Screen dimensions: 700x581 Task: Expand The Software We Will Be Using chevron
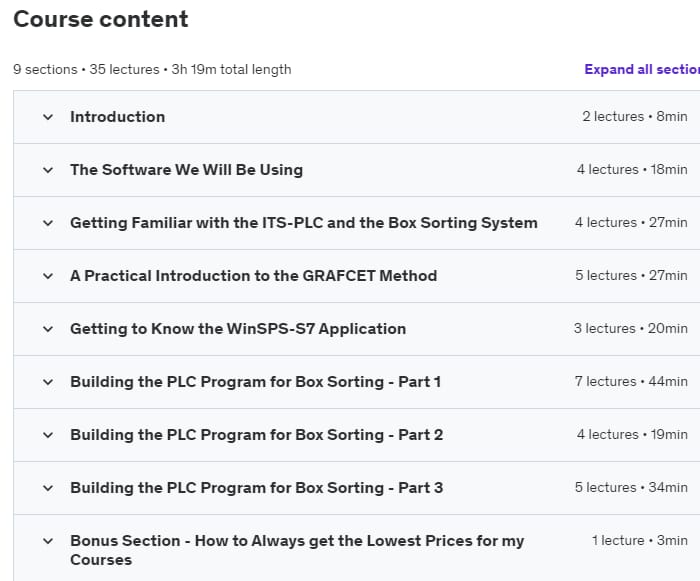tap(47, 170)
